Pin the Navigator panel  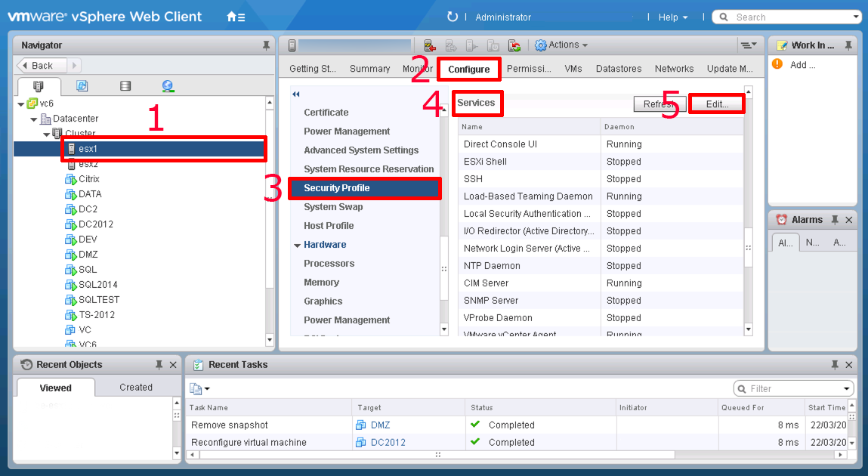(x=266, y=45)
